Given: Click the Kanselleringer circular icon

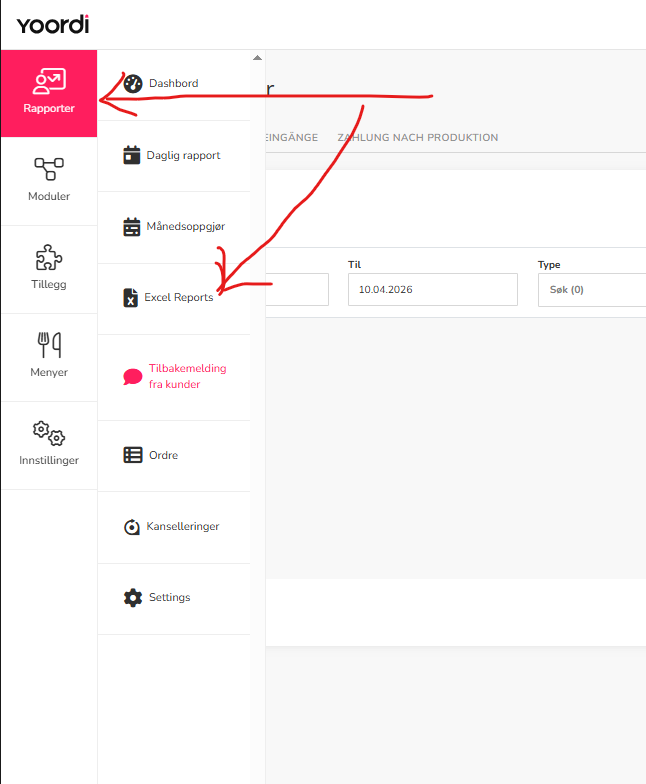Looking at the screenshot, I should point(132,526).
